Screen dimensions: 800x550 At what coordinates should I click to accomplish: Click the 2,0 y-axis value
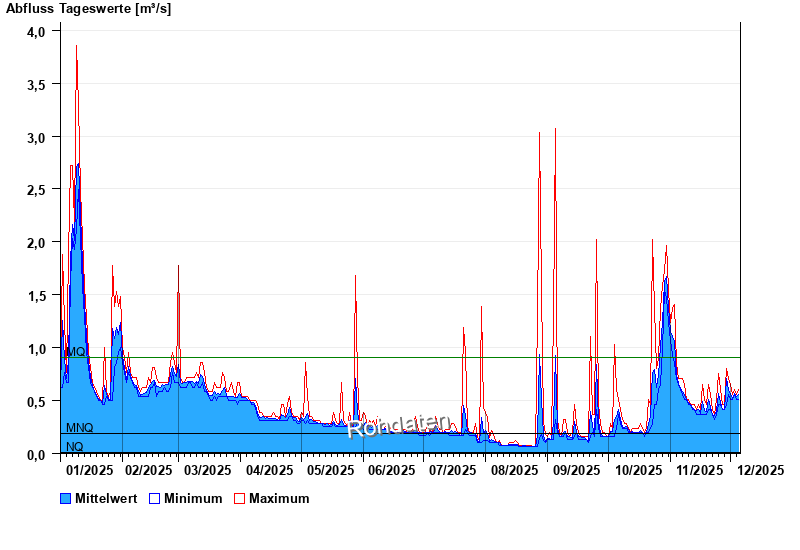pos(36,243)
